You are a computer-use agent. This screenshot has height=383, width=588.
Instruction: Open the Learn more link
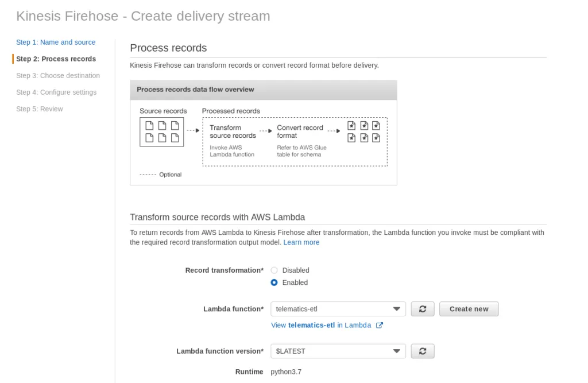[301, 242]
